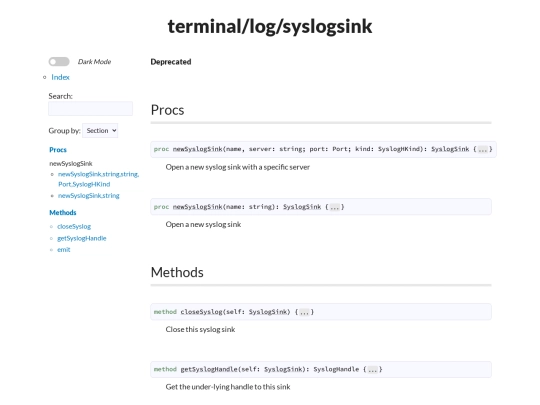This screenshot has height=405, width=540.
Task: Expand getSyslogHandle method body ellipsis
Action: [372, 369]
